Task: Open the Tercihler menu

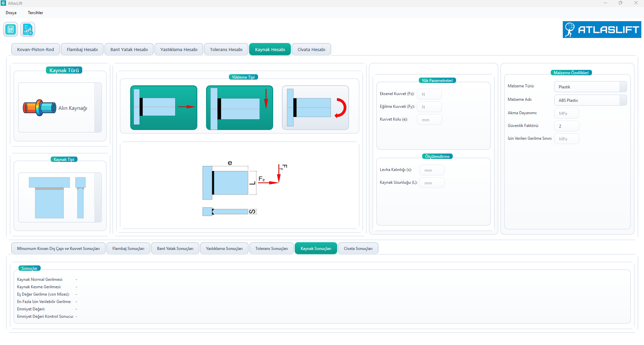Action: coord(35,13)
